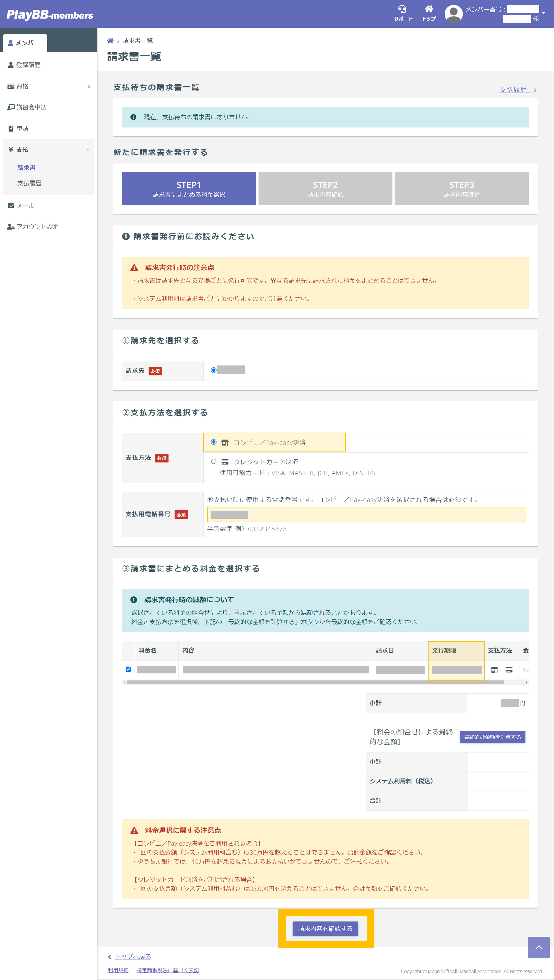Select コンビニ／Pay-easy決済 radio button
This screenshot has height=980, width=554.
click(x=214, y=442)
